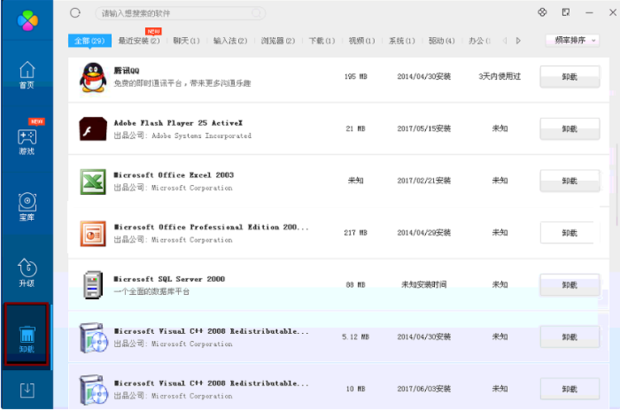620x410 pixels.
Task: Click the 195 MB size value
Action: 355,76
